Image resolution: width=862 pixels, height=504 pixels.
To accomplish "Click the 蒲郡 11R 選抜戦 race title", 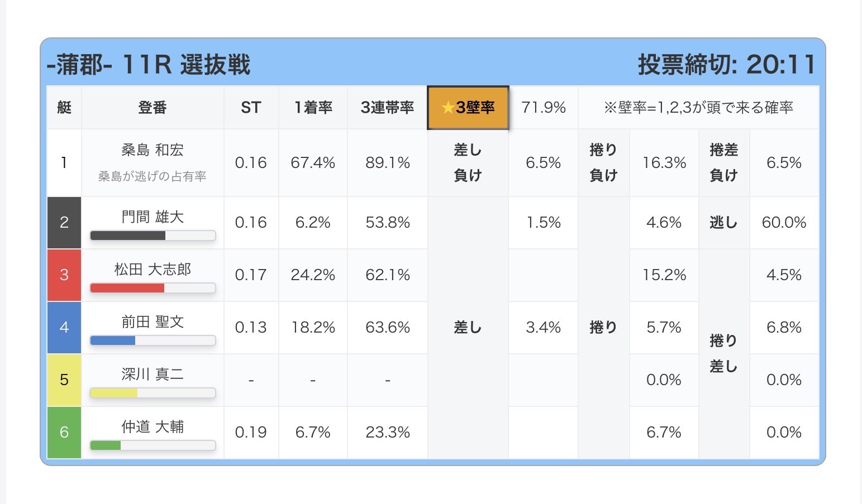I will click(149, 65).
